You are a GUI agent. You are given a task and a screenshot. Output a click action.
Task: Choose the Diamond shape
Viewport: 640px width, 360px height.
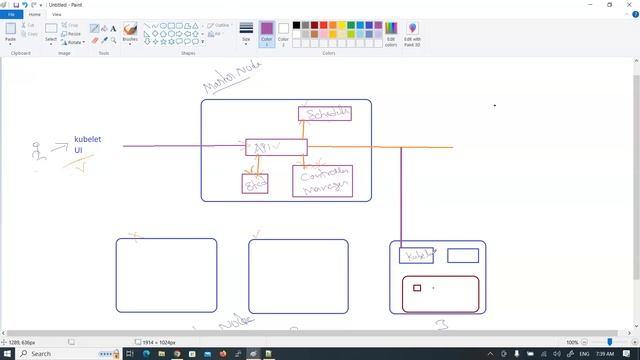(x=155, y=34)
